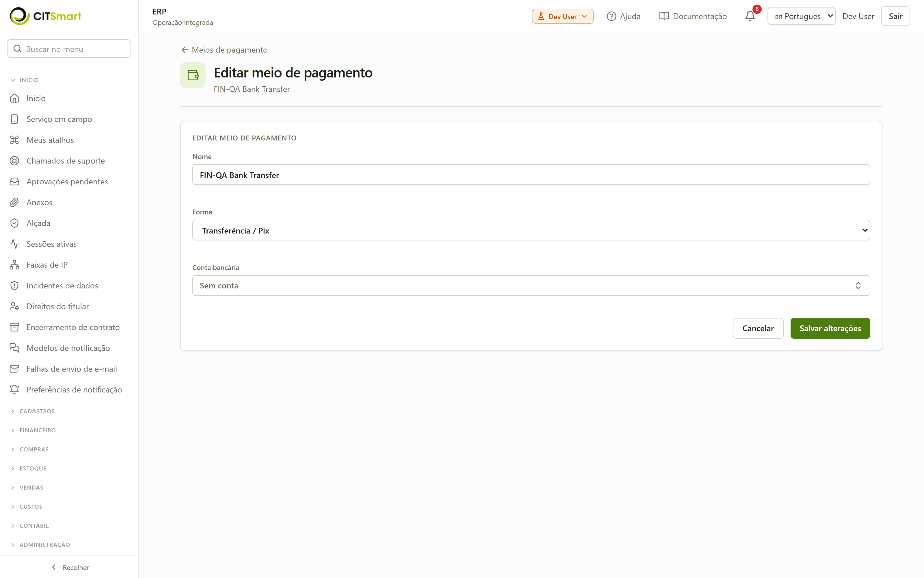Click the Sair logout button
The image size is (924, 578).
click(x=895, y=16)
